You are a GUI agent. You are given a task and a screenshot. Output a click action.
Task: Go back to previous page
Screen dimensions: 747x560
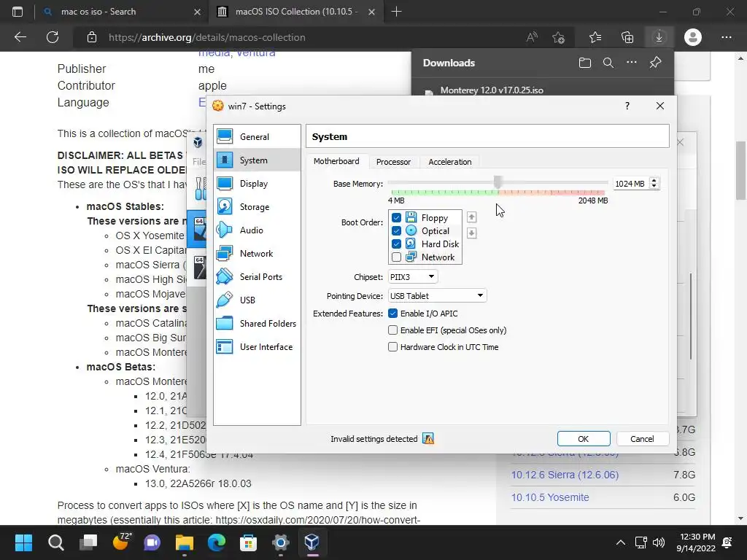[20, 37]
